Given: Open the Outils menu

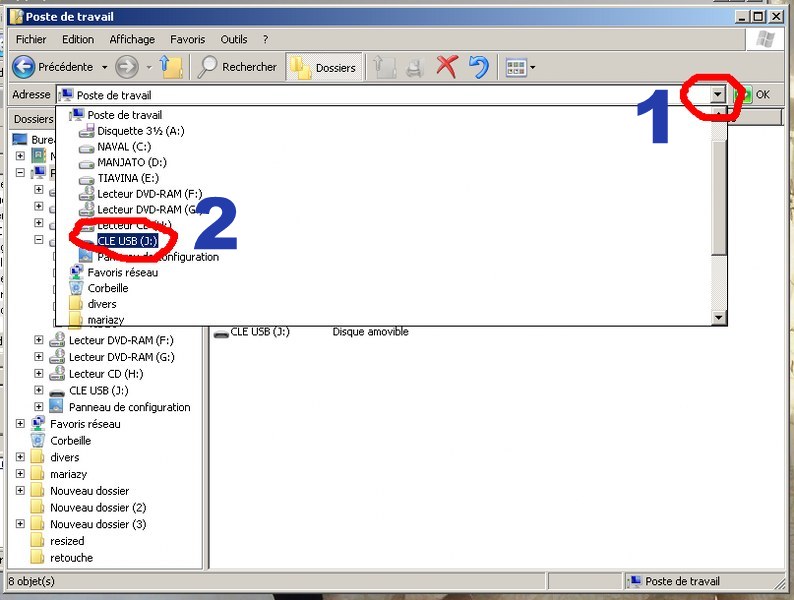Looking at the screenshot, I should click(234, 39).
